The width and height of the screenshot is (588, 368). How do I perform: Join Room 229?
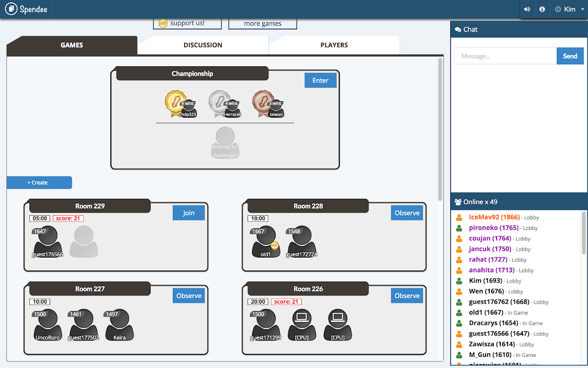tap(189, 213)
